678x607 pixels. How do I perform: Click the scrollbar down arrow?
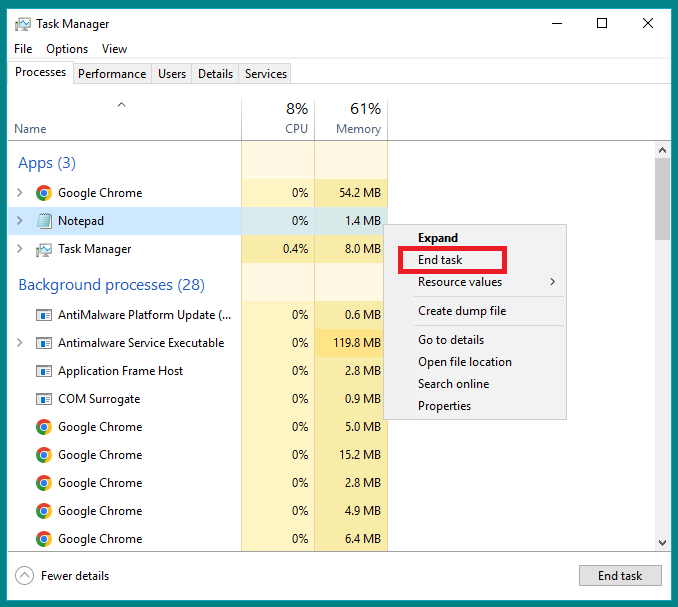pos(662,543)
